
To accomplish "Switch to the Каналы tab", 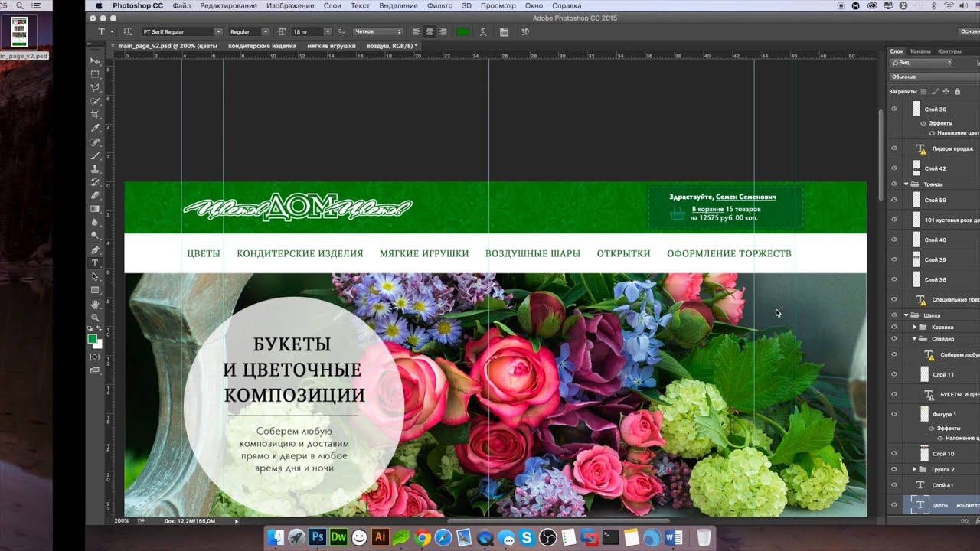I will pos(920,51).
